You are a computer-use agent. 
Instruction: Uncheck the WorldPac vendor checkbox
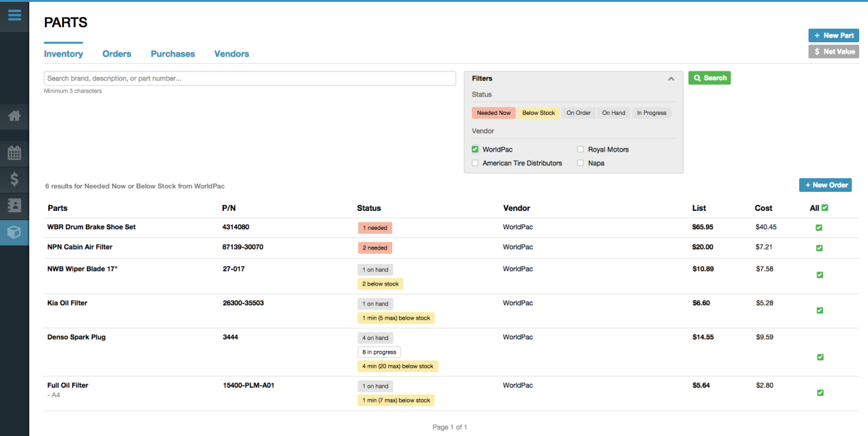point(475,150)
